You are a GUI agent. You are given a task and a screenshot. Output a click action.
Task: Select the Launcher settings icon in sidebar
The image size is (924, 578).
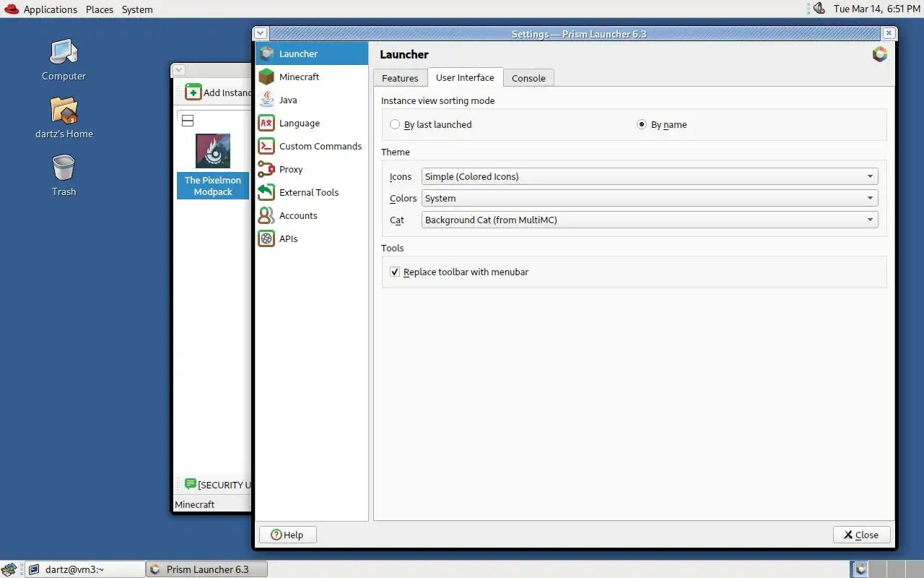(x=267, y=53)
